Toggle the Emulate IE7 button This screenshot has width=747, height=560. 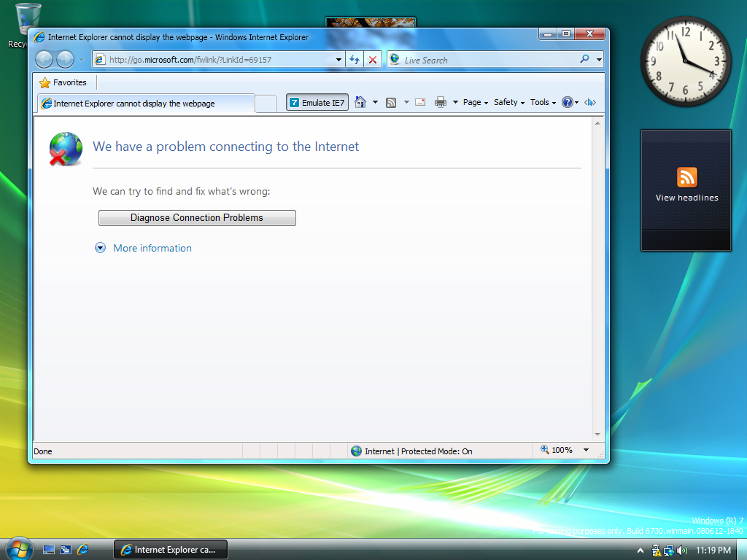317,103
